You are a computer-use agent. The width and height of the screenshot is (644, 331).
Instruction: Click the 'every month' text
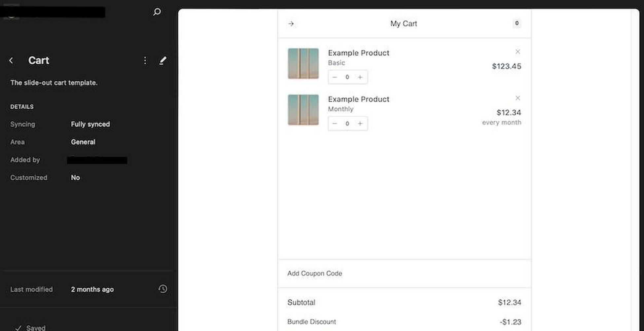pyautogui.click(x=502, y=123)
